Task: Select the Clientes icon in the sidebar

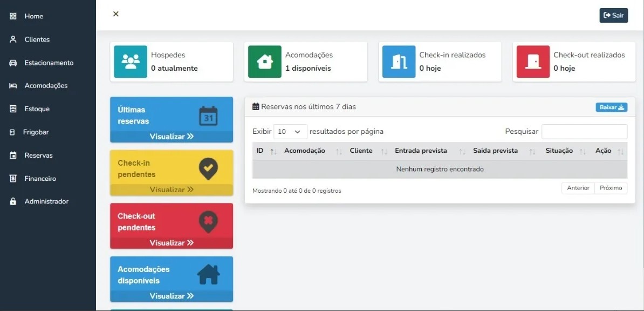Action: pyautogui.click(x=12, y=39)
